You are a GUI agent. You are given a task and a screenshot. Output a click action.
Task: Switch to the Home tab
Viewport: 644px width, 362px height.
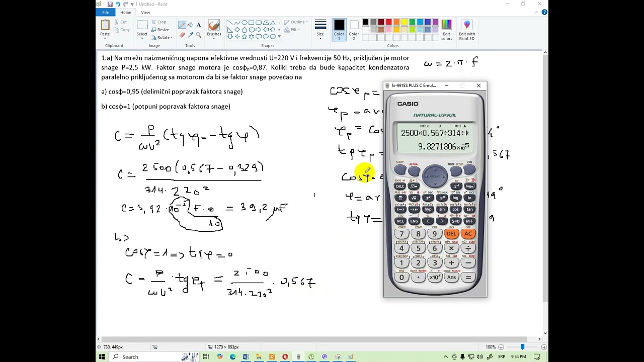125,13
